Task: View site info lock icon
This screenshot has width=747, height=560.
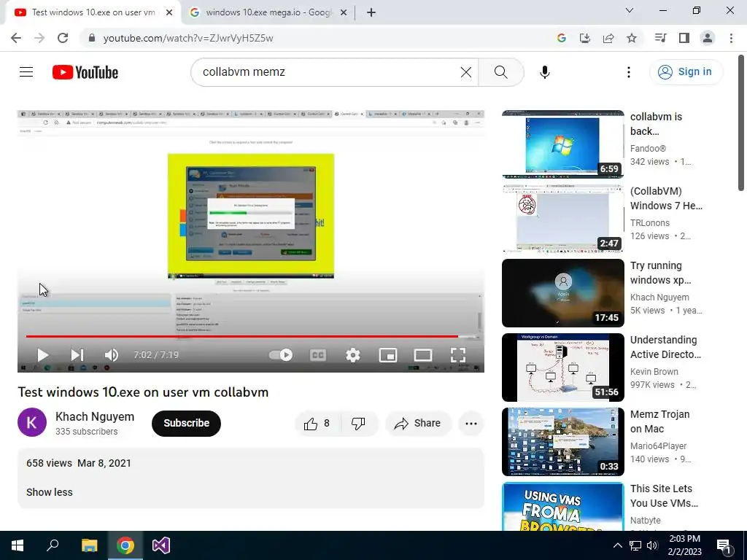Action: point(92,38)
